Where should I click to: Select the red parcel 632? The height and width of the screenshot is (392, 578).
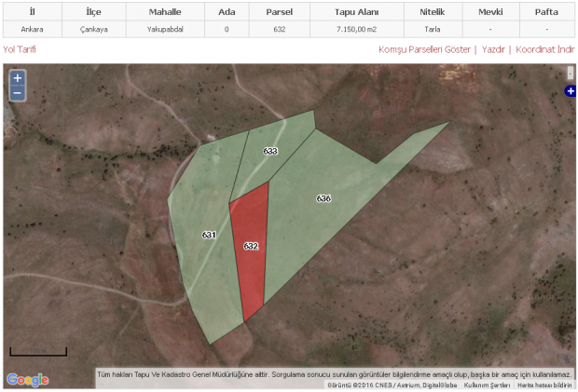coord(250,251)
